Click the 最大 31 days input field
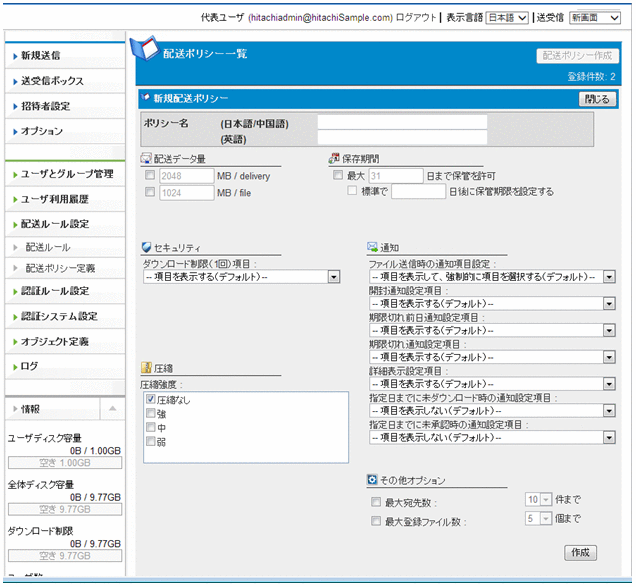The width and height of the screenshot is (636, 587). (x=396, y=176)
